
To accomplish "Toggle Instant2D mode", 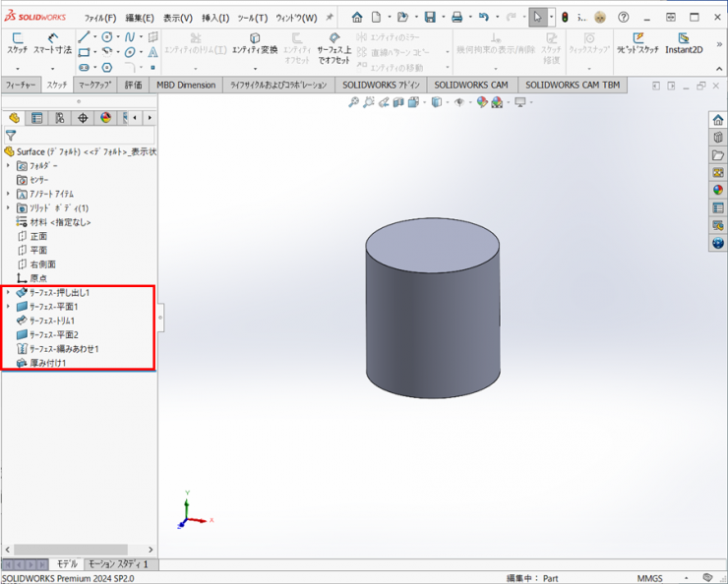I will pyautogui.click(x=684, y=43).
